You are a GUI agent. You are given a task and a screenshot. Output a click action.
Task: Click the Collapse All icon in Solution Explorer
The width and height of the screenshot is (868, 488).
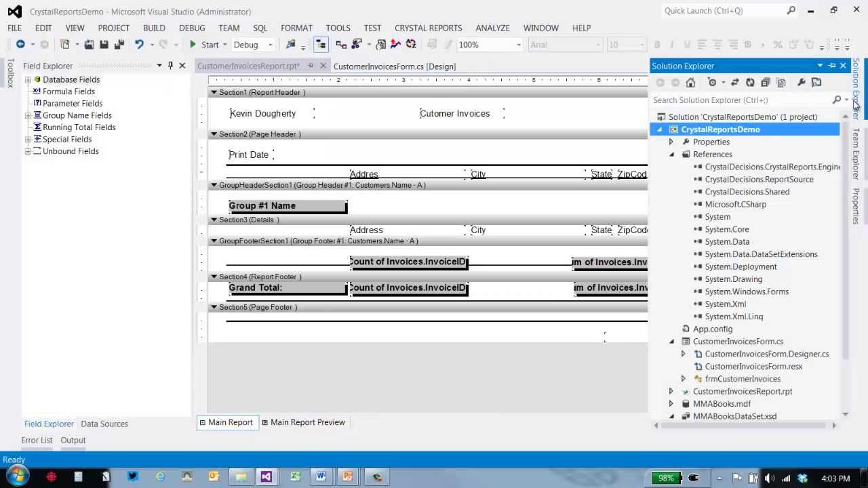(766, 83)
